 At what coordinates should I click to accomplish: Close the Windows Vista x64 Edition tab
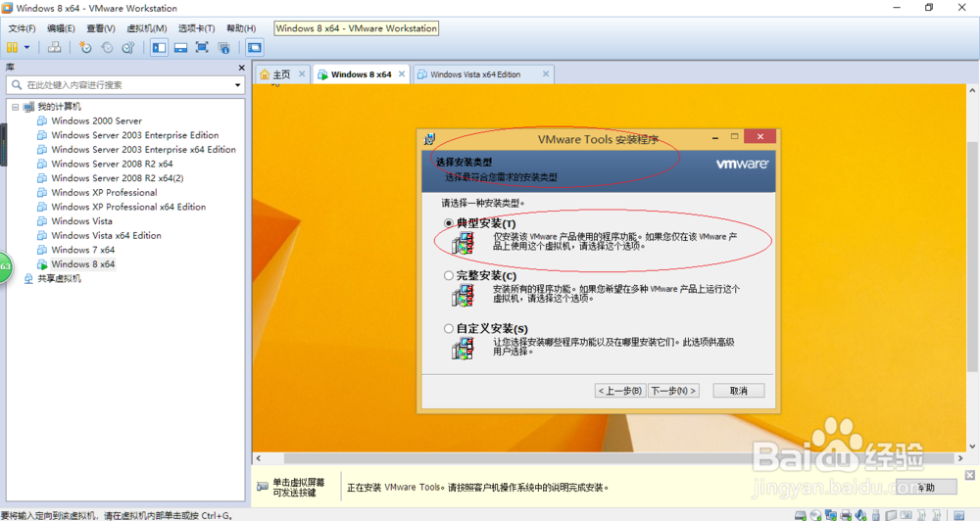pos(546,73)
